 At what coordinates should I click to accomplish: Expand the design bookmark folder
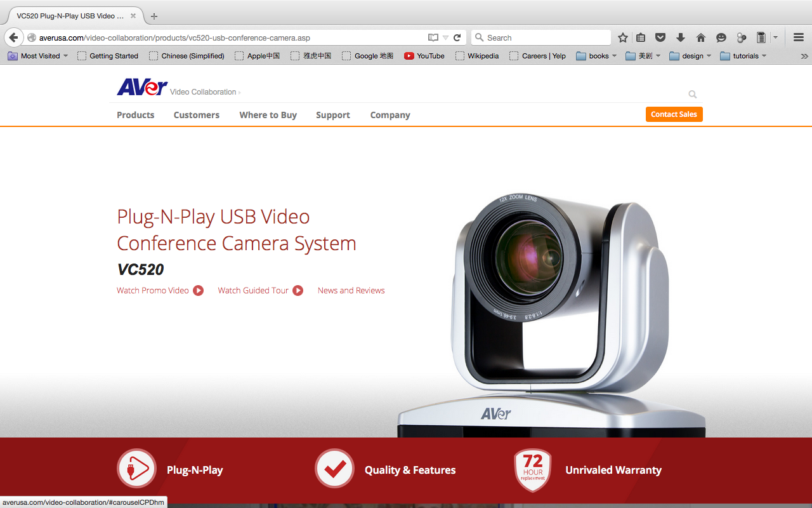pyautogui.click(x=690, y=56)
